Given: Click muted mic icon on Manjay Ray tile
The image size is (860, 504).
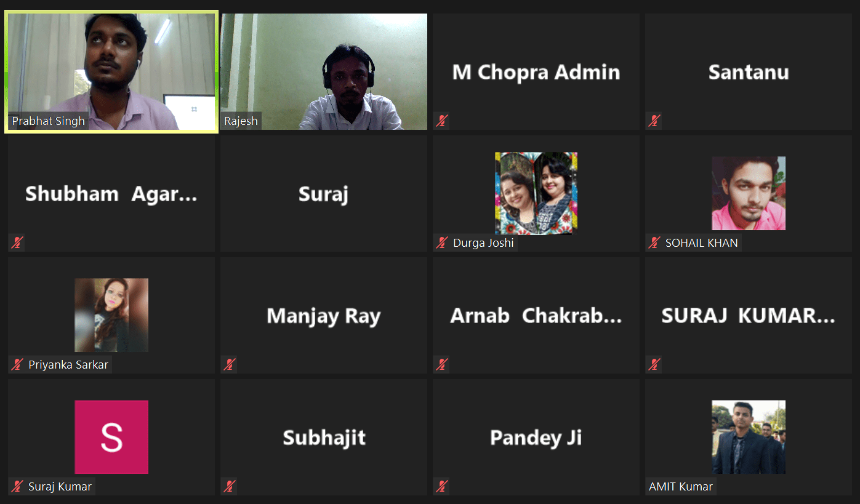Looking at the screenshot, I should [229, 364].
